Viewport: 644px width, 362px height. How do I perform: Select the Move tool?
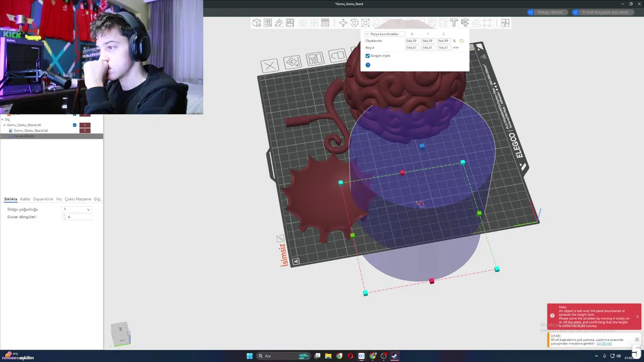(x=343, y=23)
